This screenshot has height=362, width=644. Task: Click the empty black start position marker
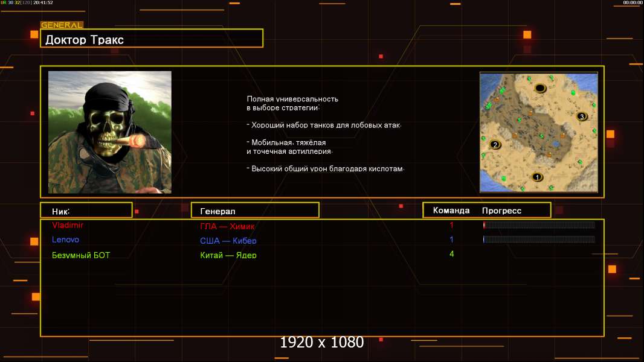(540, 88)
